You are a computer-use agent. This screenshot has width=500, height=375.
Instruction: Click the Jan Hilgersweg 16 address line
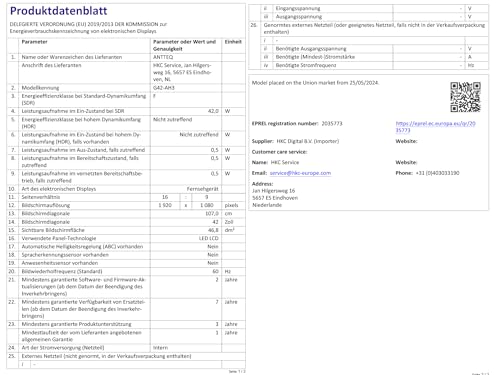[273, 191]
